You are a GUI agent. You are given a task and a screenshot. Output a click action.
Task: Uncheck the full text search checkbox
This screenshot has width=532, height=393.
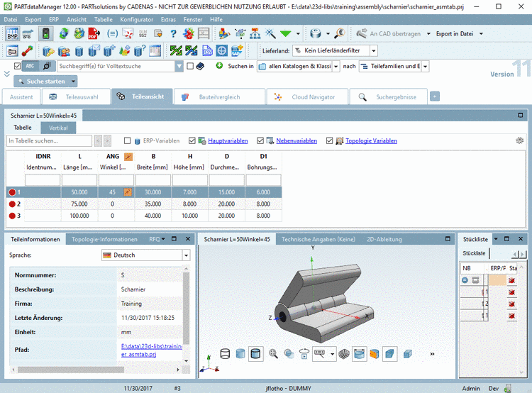point(17,66)
